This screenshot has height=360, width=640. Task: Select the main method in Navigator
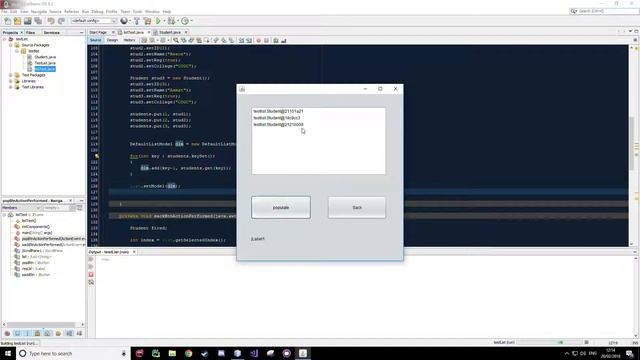tap(37, 233)
